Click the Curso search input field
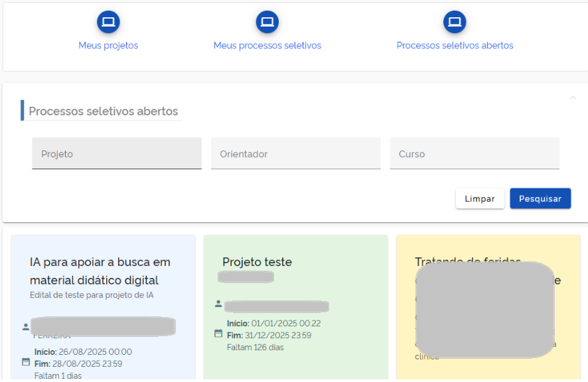This screenshot has width=588, height=382. (x=475, y=153)
